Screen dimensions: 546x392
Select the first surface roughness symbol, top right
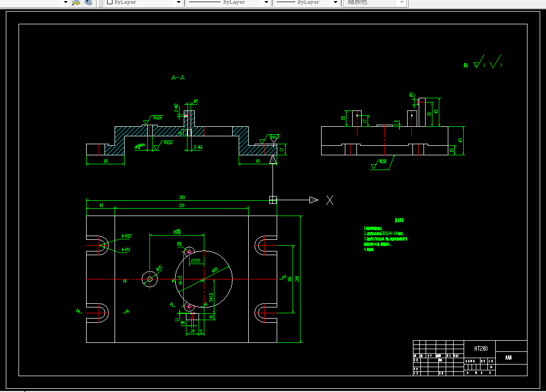tap(478, 62)
